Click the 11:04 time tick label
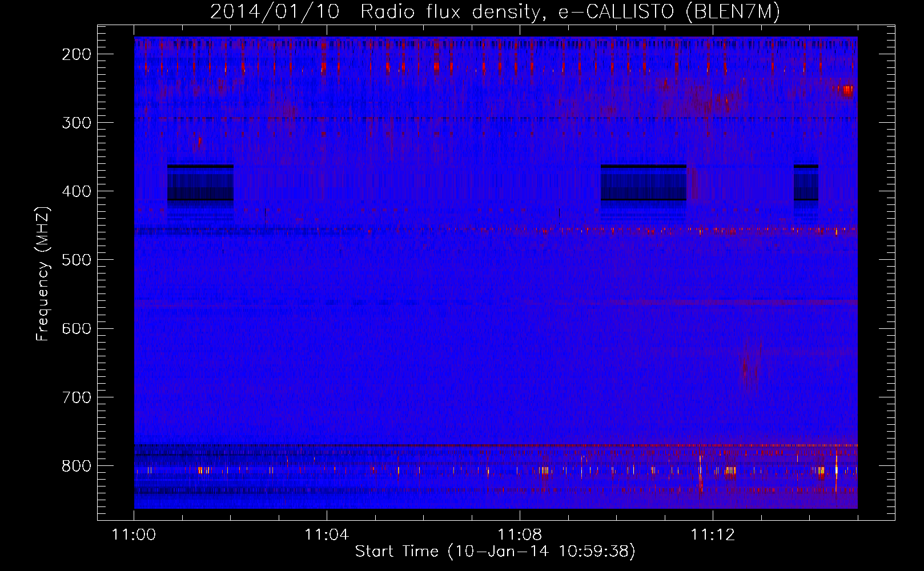The height and width of the screenshot is (571, 924). [x=327, y=534]
